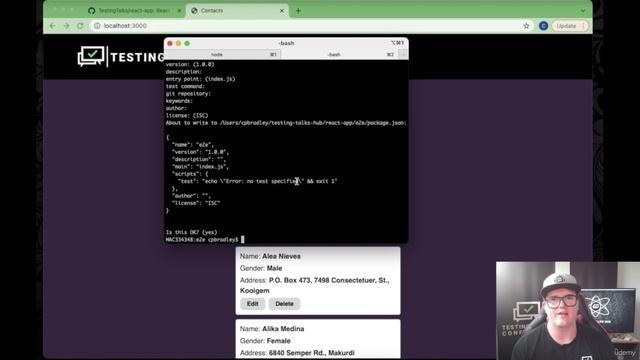640x360 pixels.
Task: Go back using the browser back arrow
Action: (x=53, y=26)
